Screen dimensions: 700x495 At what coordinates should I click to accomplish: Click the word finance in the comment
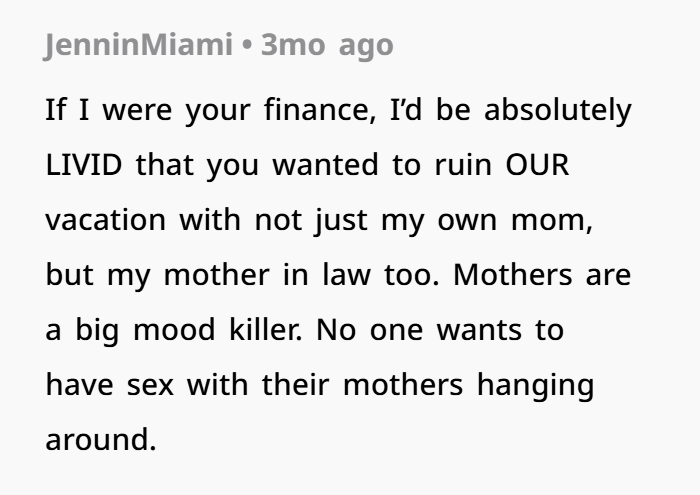pos(320,110)
